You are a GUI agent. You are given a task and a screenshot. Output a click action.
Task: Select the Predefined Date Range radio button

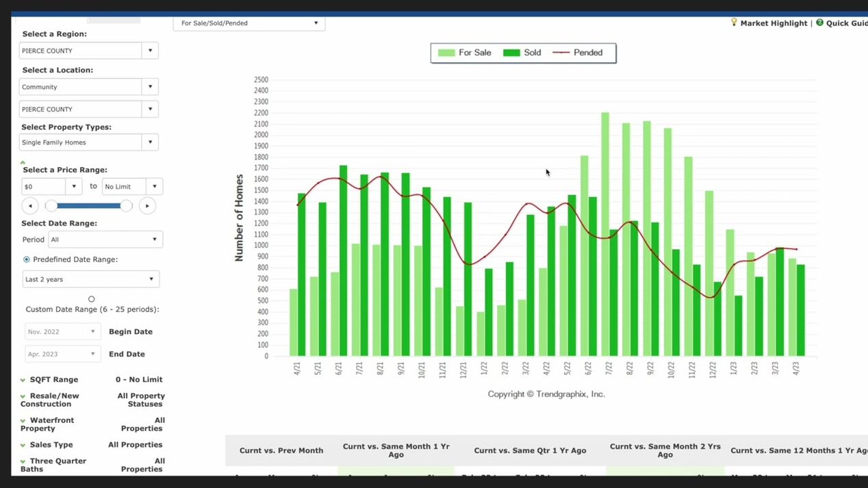click(27, 259)
